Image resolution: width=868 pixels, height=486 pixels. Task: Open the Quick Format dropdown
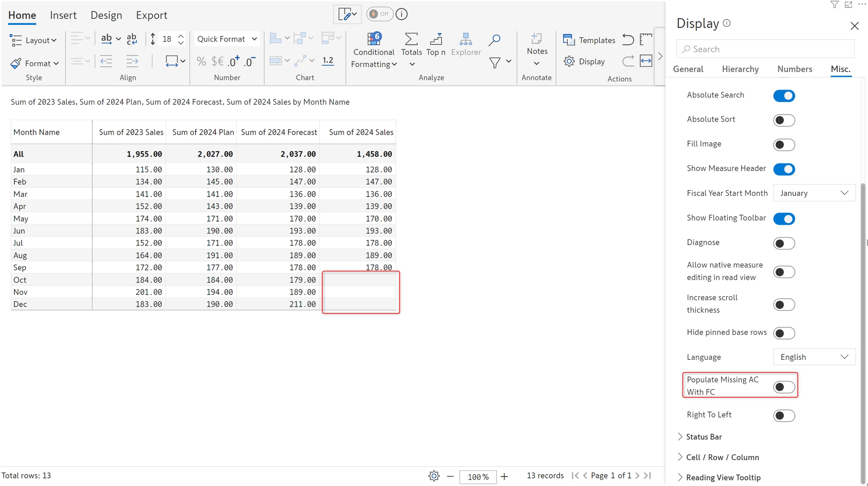(227, 39)
